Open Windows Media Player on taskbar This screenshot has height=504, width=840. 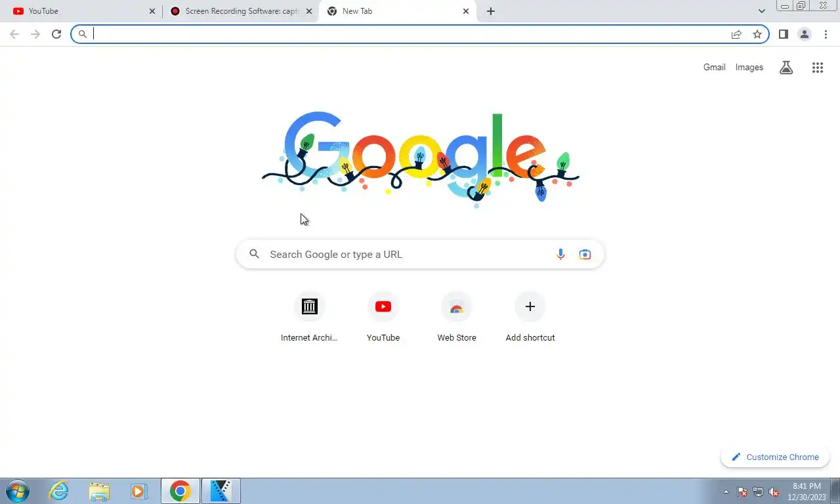click(138, 491)
